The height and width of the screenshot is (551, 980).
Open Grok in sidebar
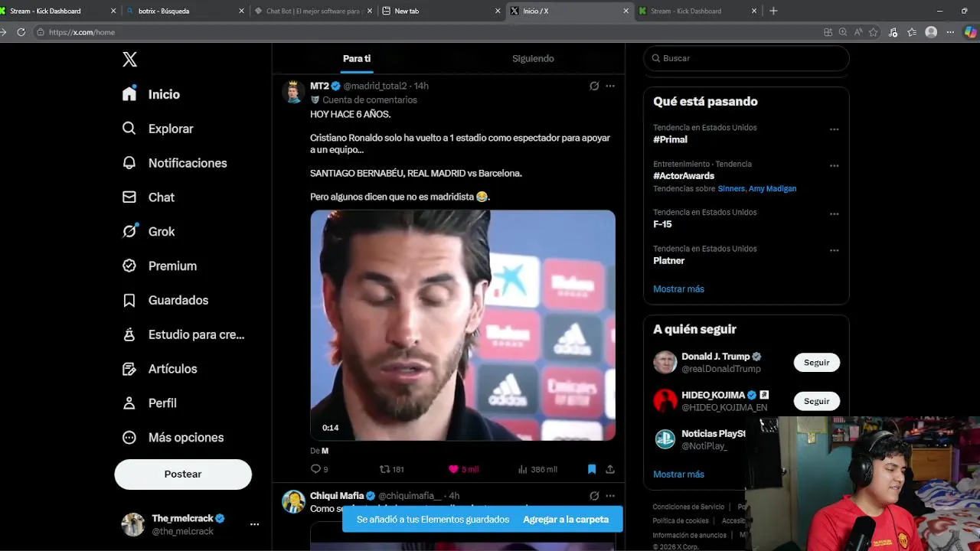pos(149,231)
